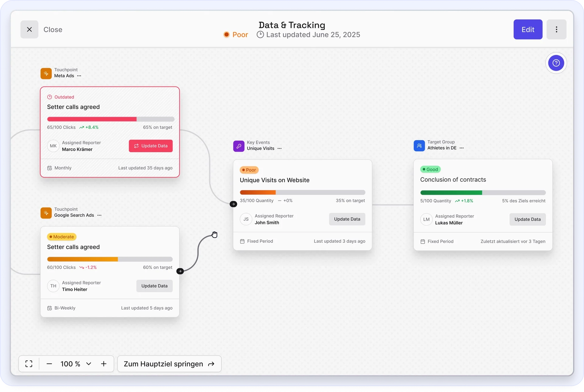Image resolution: width=584 pixels, height=392 pixels.
Task: Open the zoom percentage dropdown chevron
Action: pos(89,364)
